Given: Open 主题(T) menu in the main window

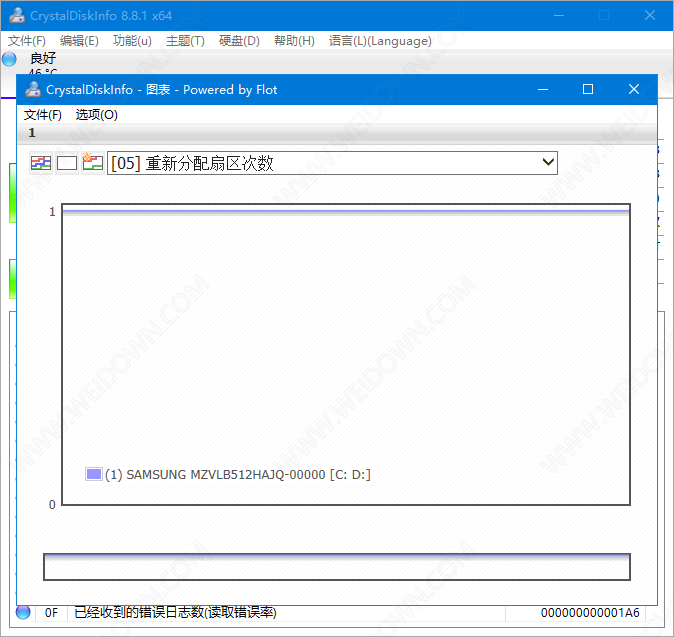Looking at the screenshot, I should tap(185, 41).
